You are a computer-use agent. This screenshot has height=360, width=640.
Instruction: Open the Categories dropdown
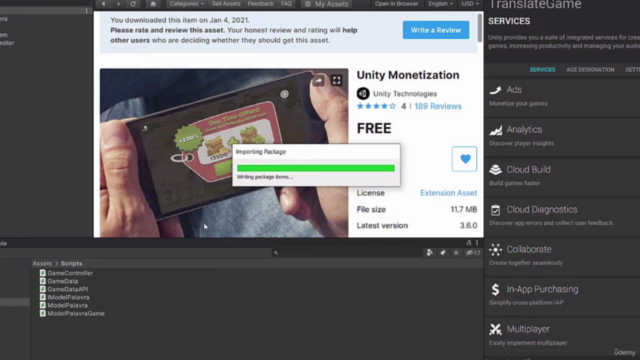tap(187, 4)
